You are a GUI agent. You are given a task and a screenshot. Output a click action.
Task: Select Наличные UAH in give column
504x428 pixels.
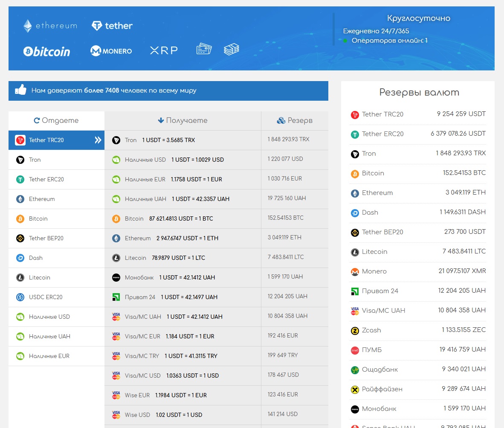tap(49, 336)
